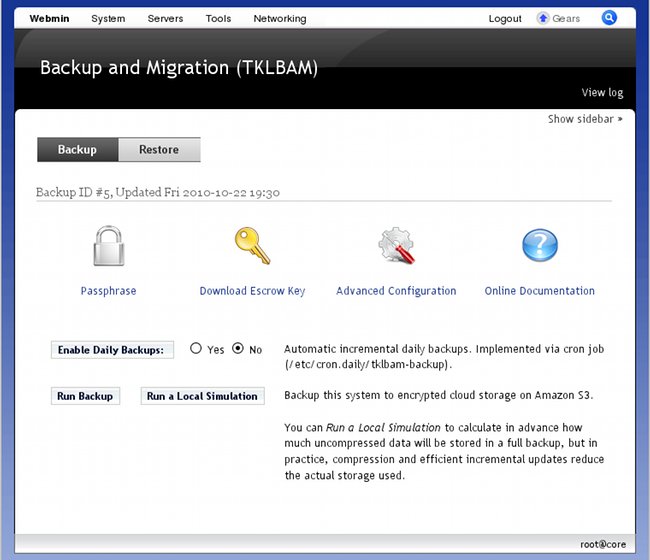
Task: Click the blue search magnifier icon
Action: pos(609,18)
